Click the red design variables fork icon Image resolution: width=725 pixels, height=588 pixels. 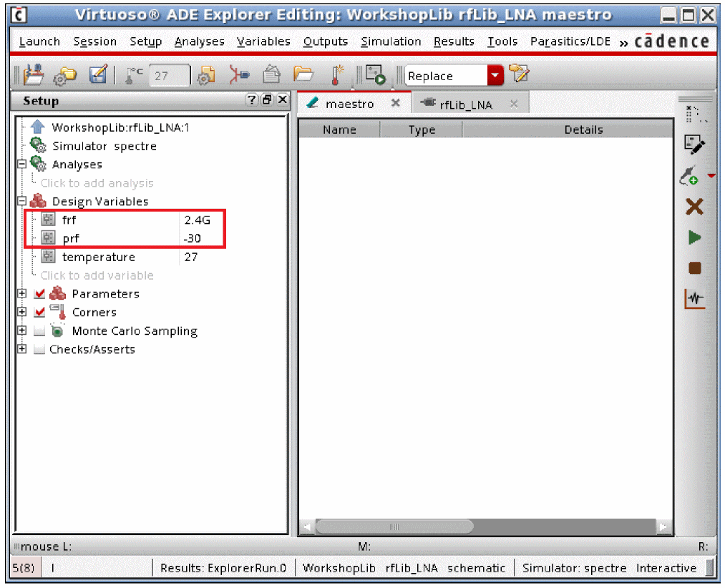point(238,75)
